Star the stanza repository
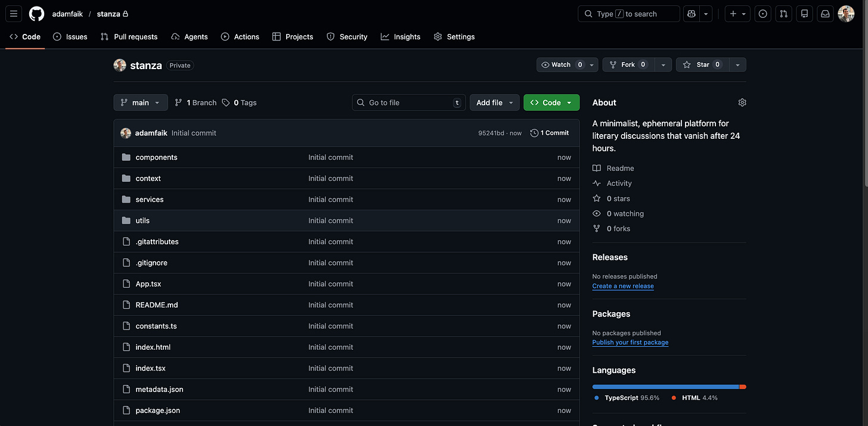Screen dimensions: 868x426 [702, 64]
